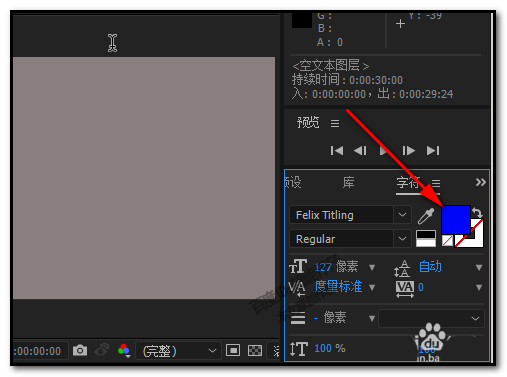Open the (完整) resolution dropdown
The height and width of the screenshot is (377, 507).
point(178,351)
